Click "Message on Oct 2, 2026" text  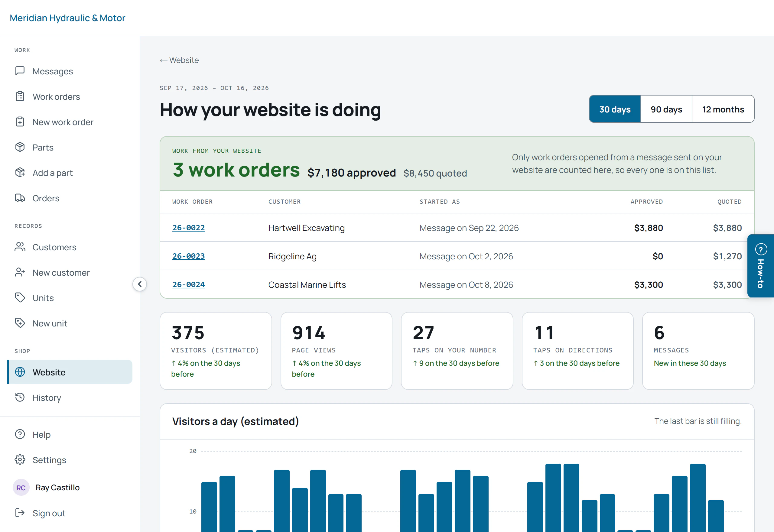pyautogui.click(x=466, y=256)
